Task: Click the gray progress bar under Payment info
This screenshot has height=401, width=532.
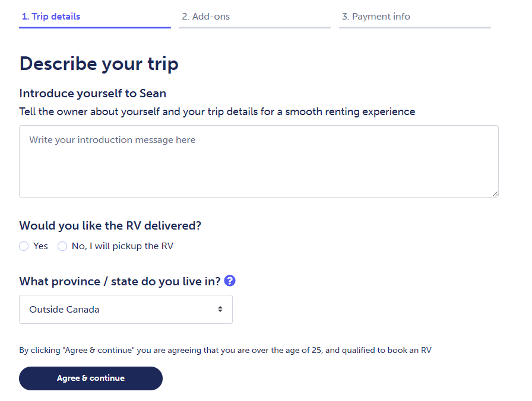Action: (415, 27)
